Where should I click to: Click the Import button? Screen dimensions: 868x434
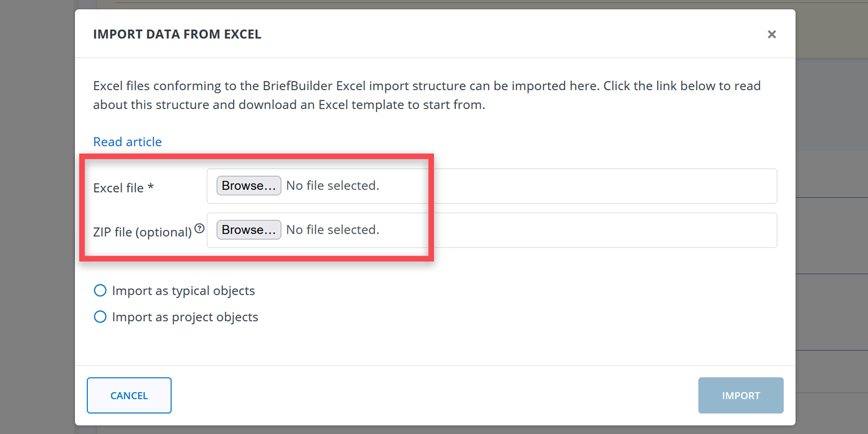[741, 395]
